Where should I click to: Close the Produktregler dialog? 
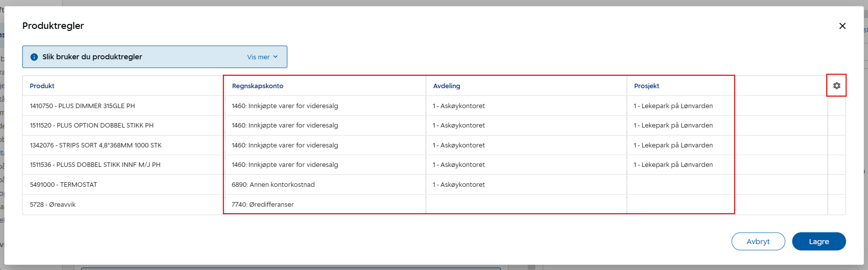click(842, 26)
